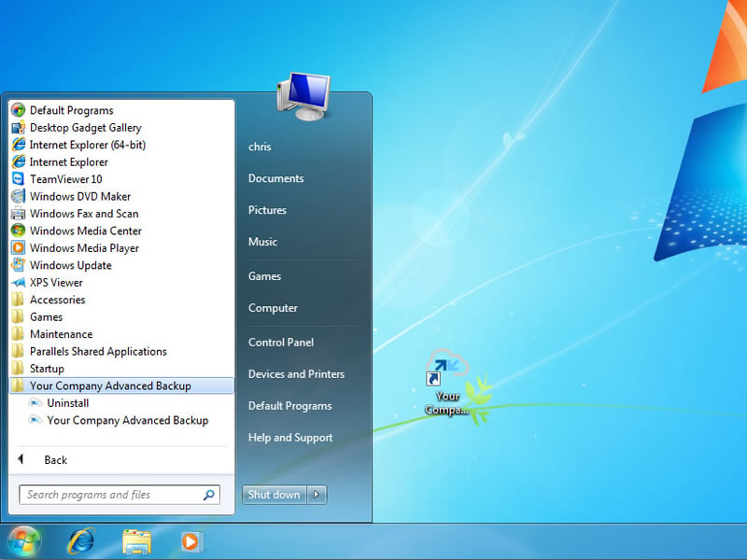This screenshot has height=560, width=747.
Task: Click the Desktop Gadget Gallery icon
Action: click(18, 128)
